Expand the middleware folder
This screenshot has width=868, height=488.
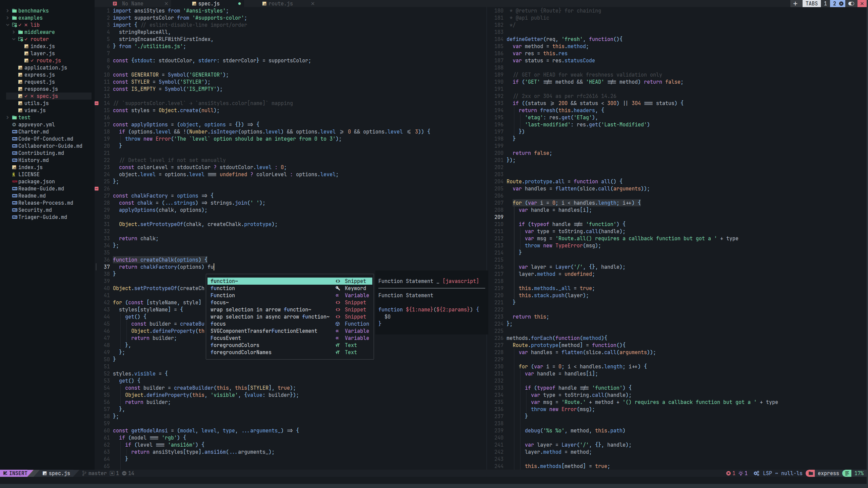tap(14, 32)
